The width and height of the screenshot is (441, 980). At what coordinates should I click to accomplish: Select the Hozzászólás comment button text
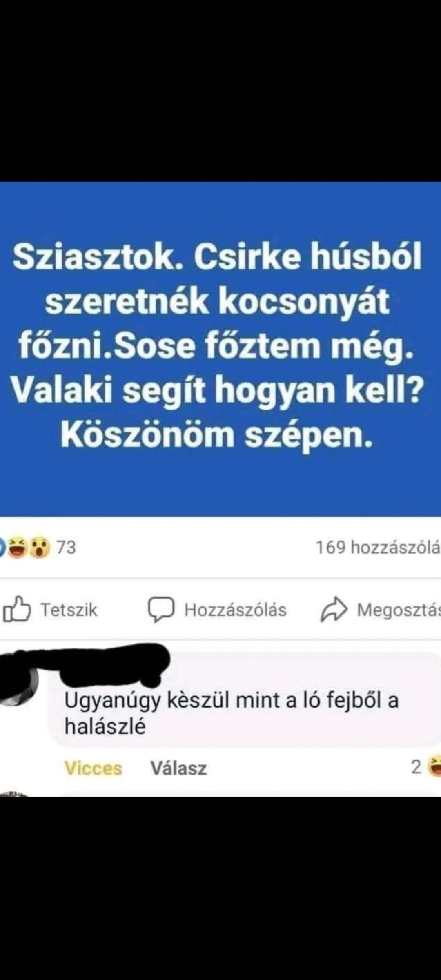pyautogui.click(x=235, y=610)
